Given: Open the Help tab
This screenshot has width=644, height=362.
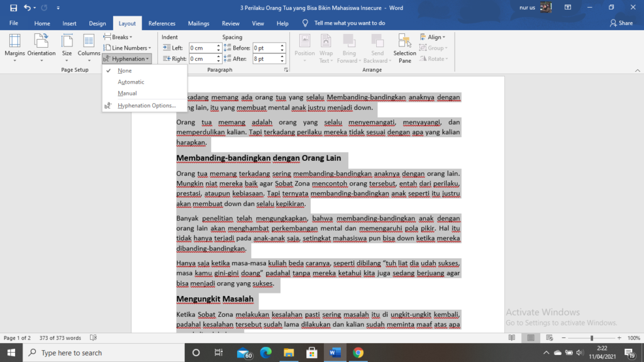Looking at the screenshot, I should pos(282,23).
